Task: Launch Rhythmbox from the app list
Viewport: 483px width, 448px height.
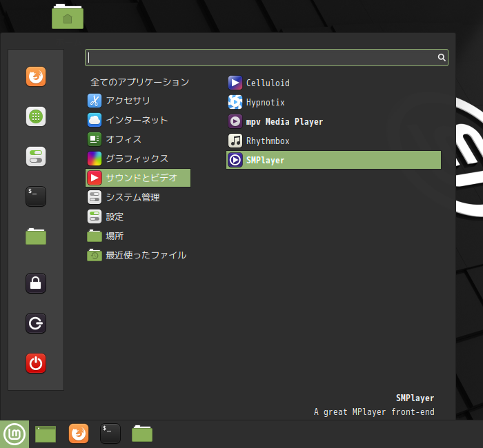Action: tap(333, 141)
